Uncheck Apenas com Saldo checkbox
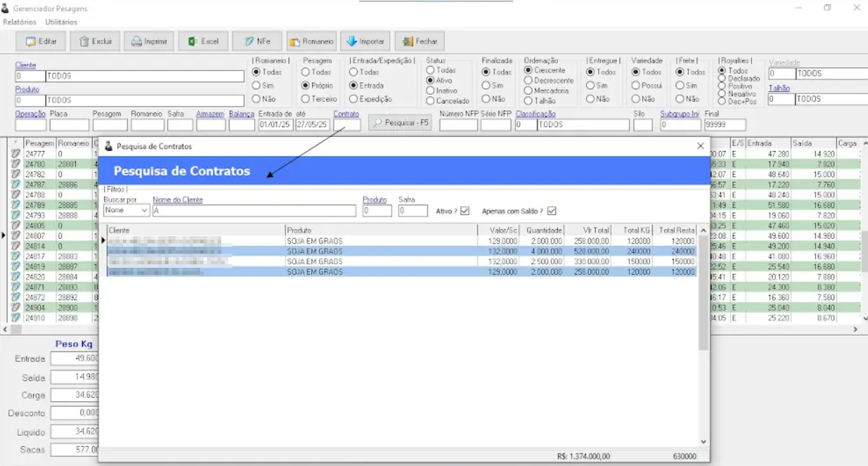Screen dimensions: 868x466 (x=551, y=211)
